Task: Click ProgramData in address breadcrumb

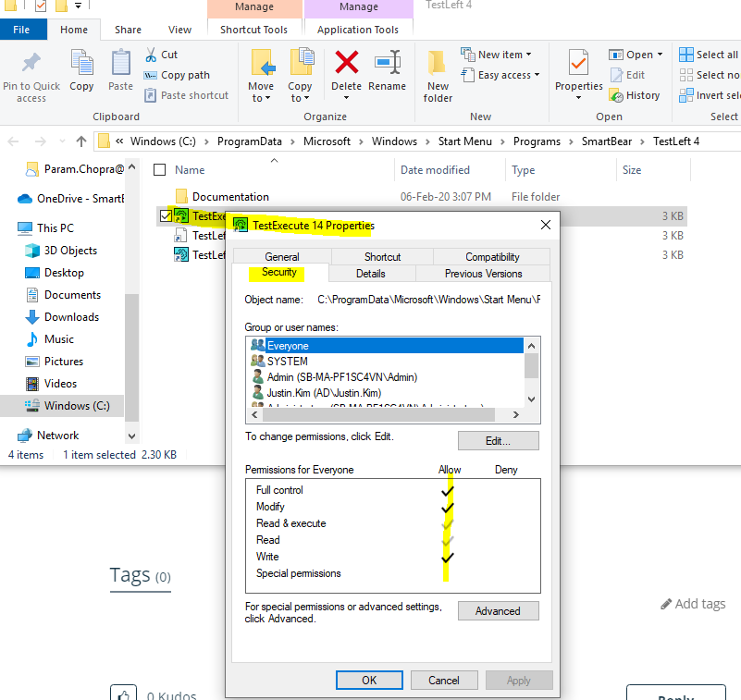Action: tap(249, 141)
